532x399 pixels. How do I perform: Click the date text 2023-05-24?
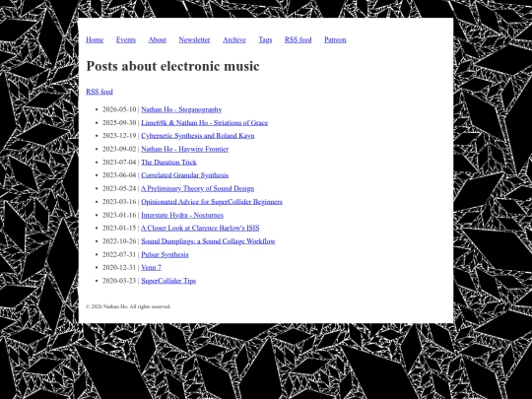tap(119, 188)
